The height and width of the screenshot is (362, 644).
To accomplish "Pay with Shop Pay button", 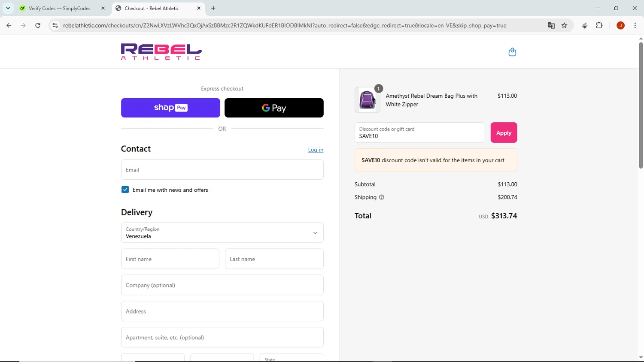I will pos(170,108).
